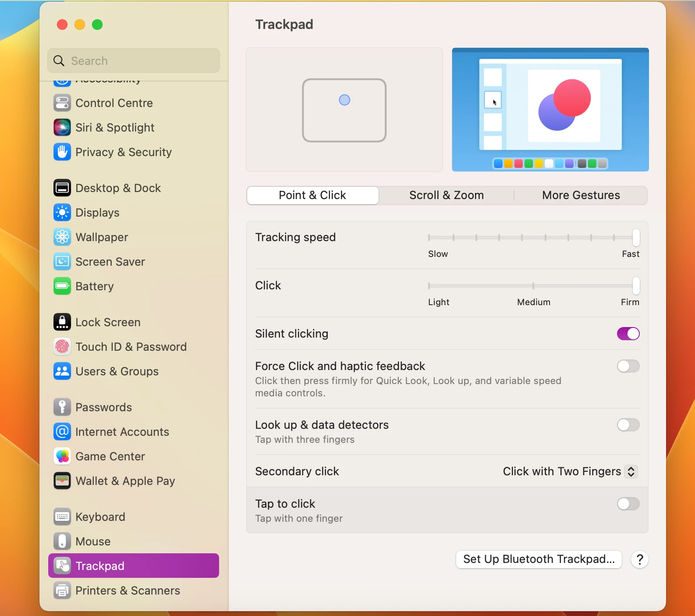Select Wallet & Apple Pay label
Image resolution: width=695 pixels, height=616 pixels.
(125, 481)
